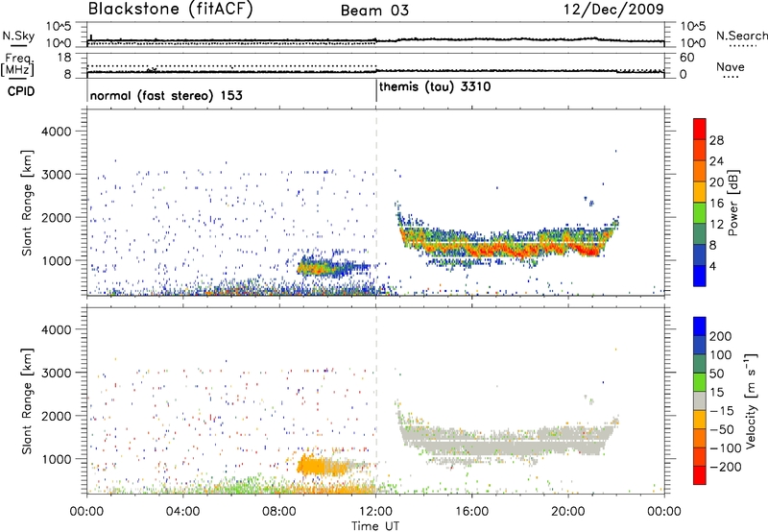Click the "20:00" time axis label
Image resolution: width=768 pixels, height=532 pixels.
click(568, 512)
